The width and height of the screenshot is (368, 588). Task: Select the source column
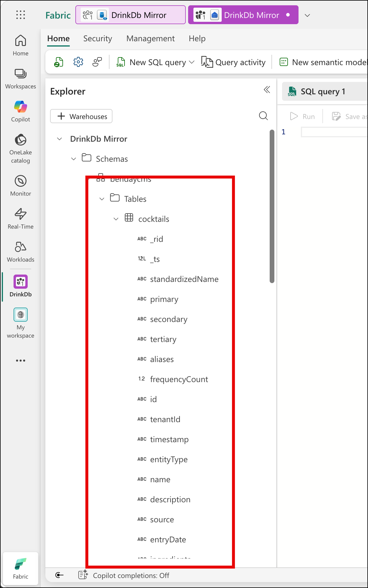click(162, 519)
